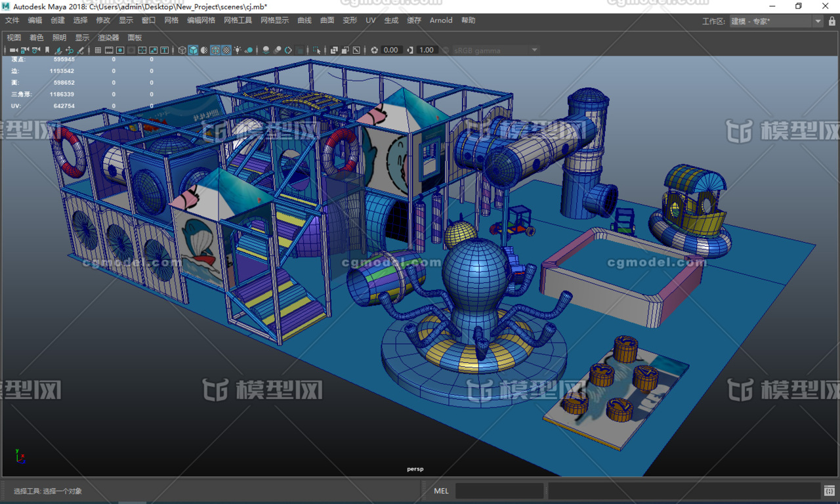Image resolution: width=840 pixels, height=504 pixels.
Task: Click the textured display checker icon
Action: 226,50
